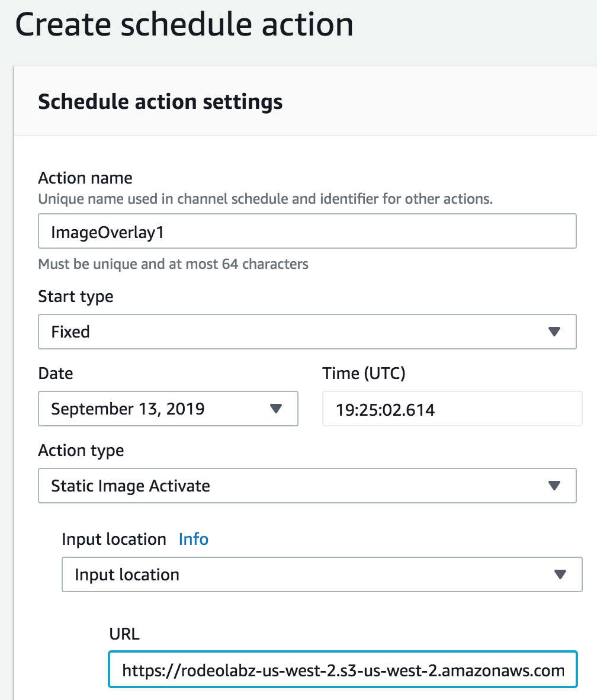
Task: Click the URL text field
Action: (x=343, y=670)
